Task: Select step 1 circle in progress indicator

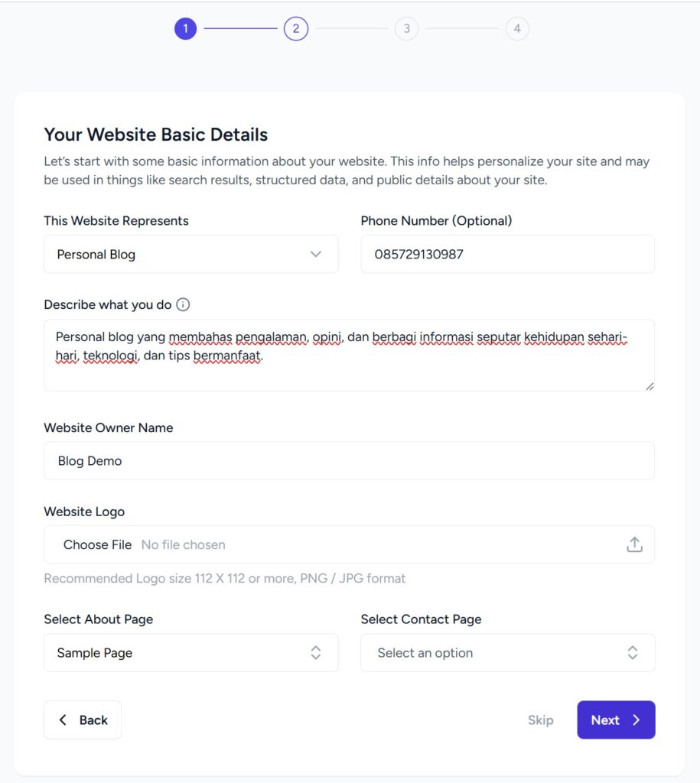Action: 185,28
